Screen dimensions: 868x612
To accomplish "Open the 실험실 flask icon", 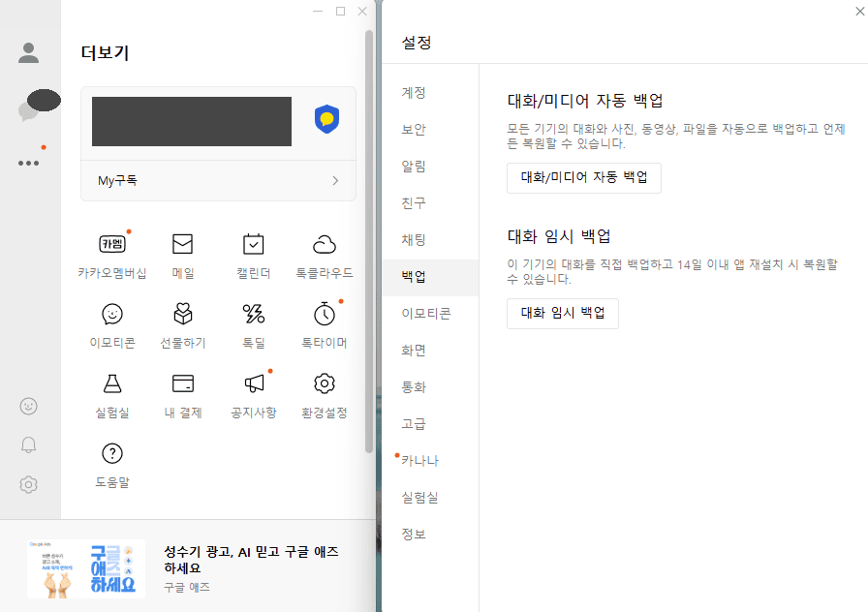I will click(112, 383).
